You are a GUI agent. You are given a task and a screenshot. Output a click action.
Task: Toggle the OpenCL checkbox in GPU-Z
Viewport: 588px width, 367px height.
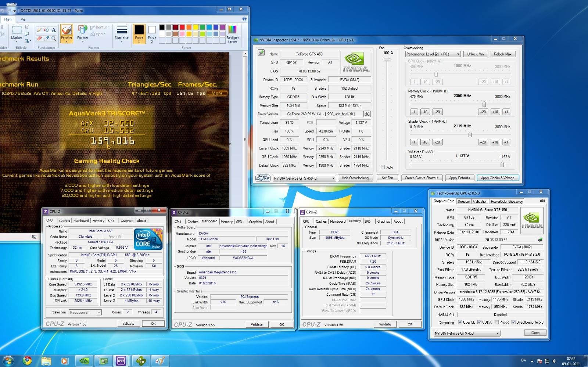[x=460, y=322]
